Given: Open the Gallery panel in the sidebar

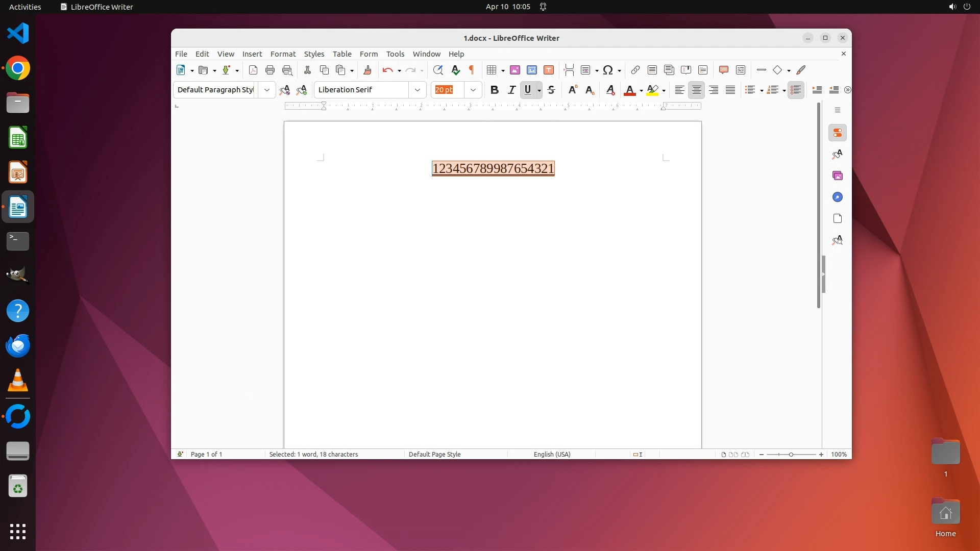Looking at the screenshot, I should tap(837, 176).
